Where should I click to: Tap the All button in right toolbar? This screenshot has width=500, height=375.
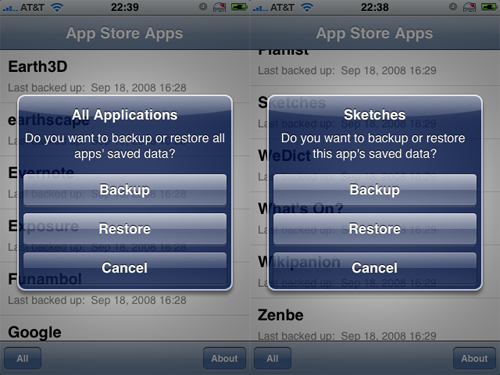pyautogui.click(x=272, y=358)
